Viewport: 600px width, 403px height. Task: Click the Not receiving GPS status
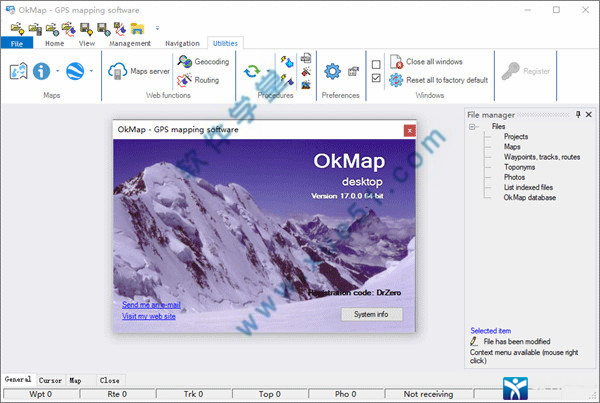click(x=429, y=394)
